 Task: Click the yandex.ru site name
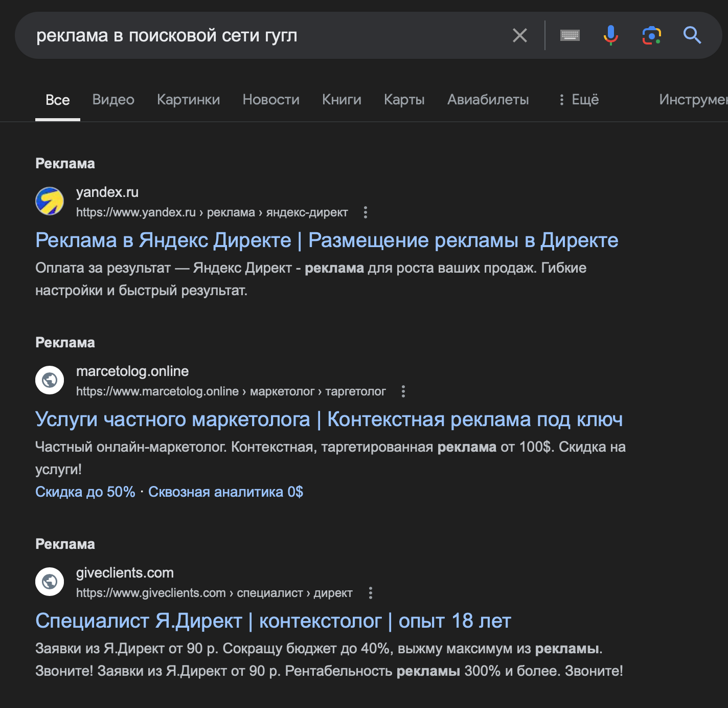point(107,192)
